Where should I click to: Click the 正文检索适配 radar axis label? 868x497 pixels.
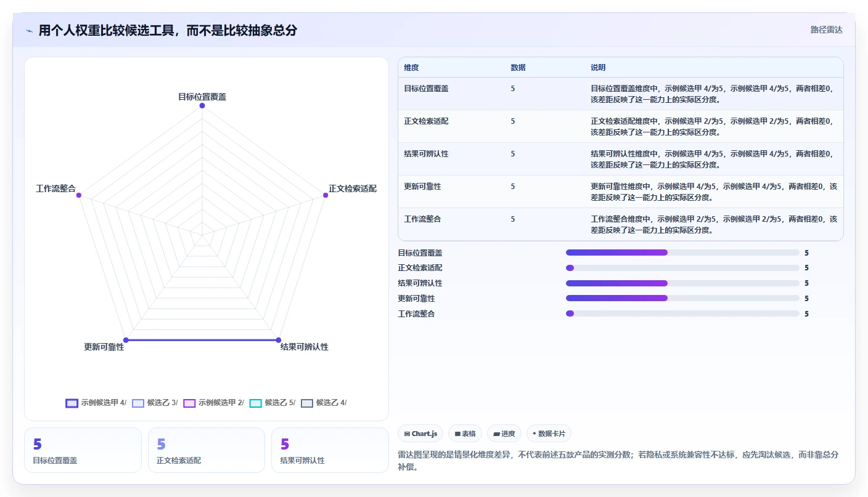353,188
